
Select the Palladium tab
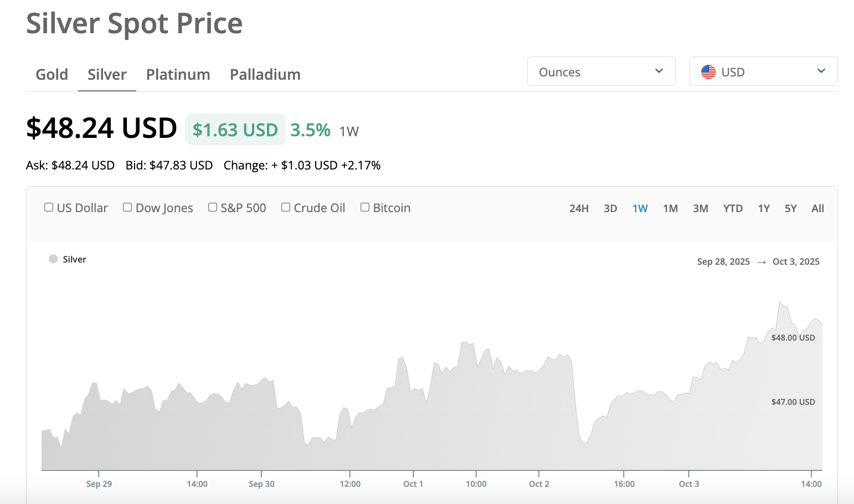click(265, 74)
